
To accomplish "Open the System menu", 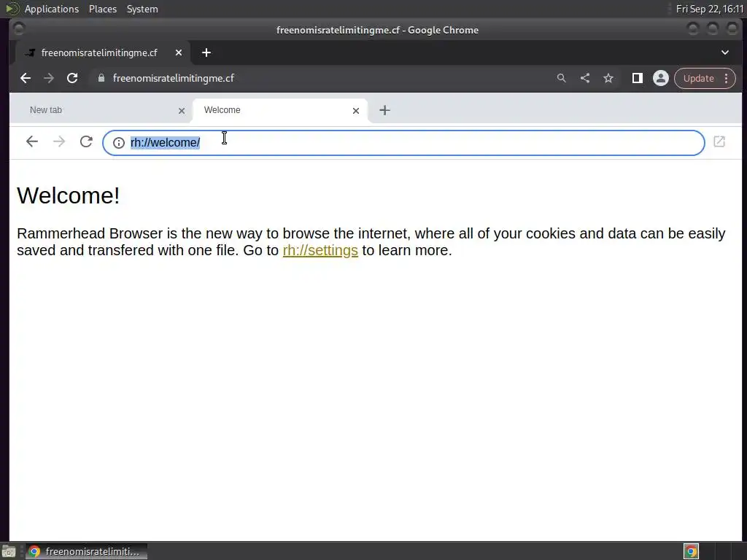I will coord(142,9).
